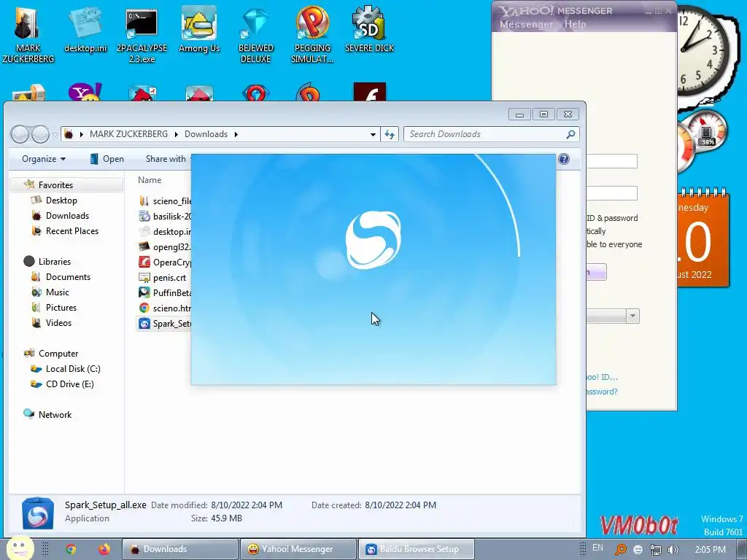747x560 pixels.
Task: Click the volume speaker tray icon
Action: [x=673, y=550]
